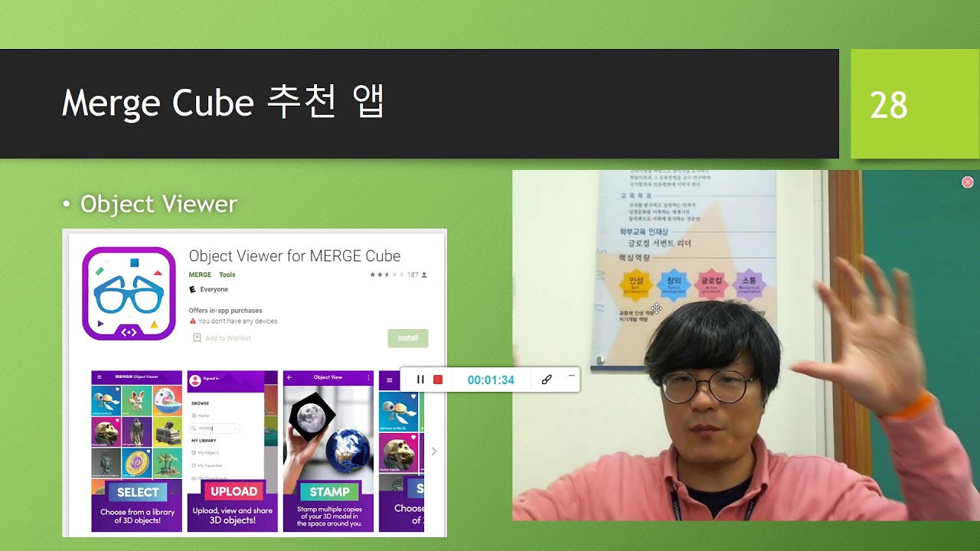Click the 'Object Viewer for MERGE Cube' heading

(x=295, y=256)
